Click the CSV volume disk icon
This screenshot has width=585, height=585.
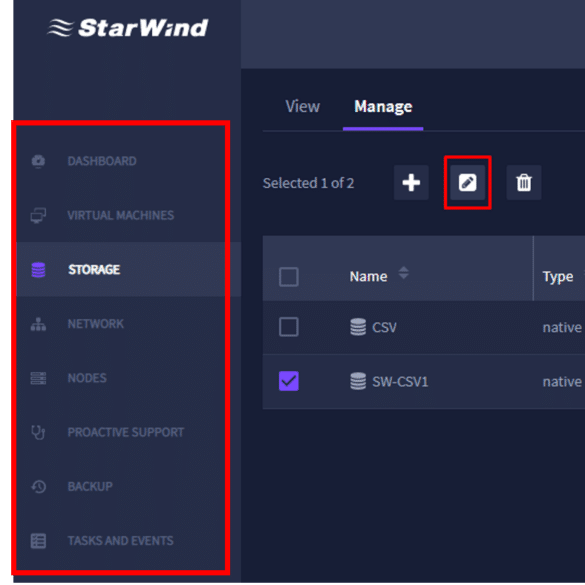pyautogui.click(x=358, y=327)
